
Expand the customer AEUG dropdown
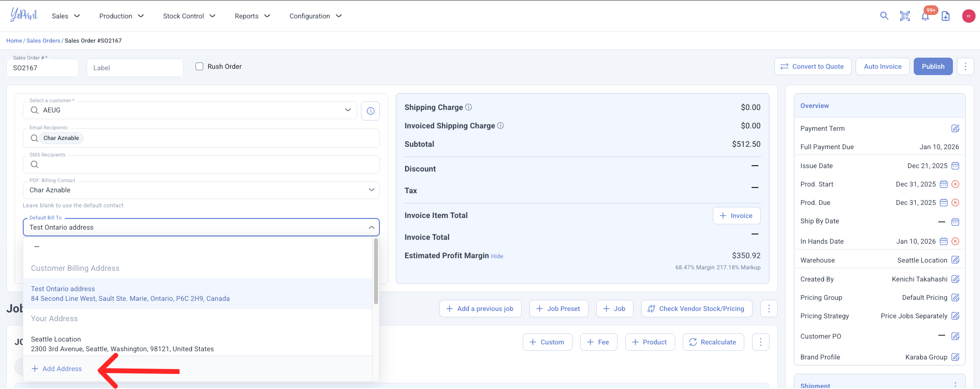point(347,110)
